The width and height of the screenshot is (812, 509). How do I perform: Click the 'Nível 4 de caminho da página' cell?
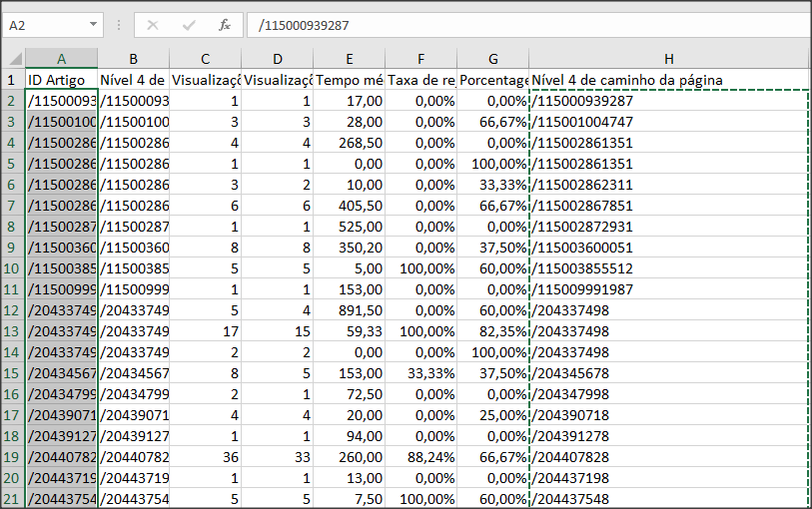pos(669,80)
